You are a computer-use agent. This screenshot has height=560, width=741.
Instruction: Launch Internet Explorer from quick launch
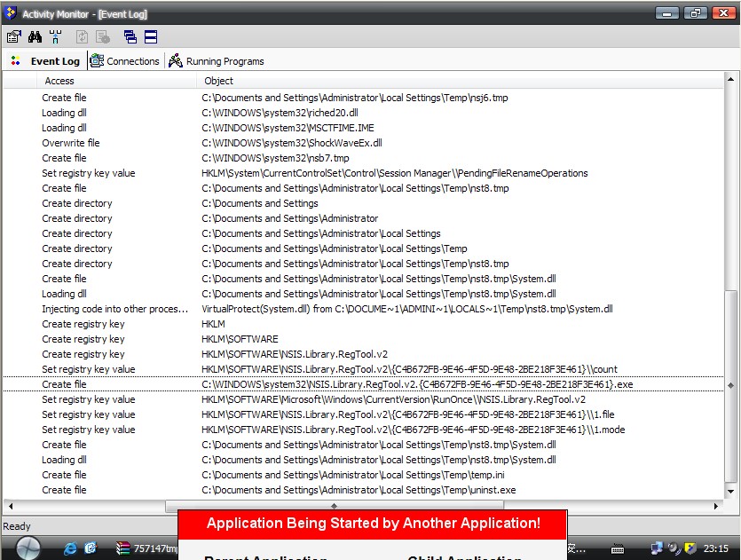point(70,548)
